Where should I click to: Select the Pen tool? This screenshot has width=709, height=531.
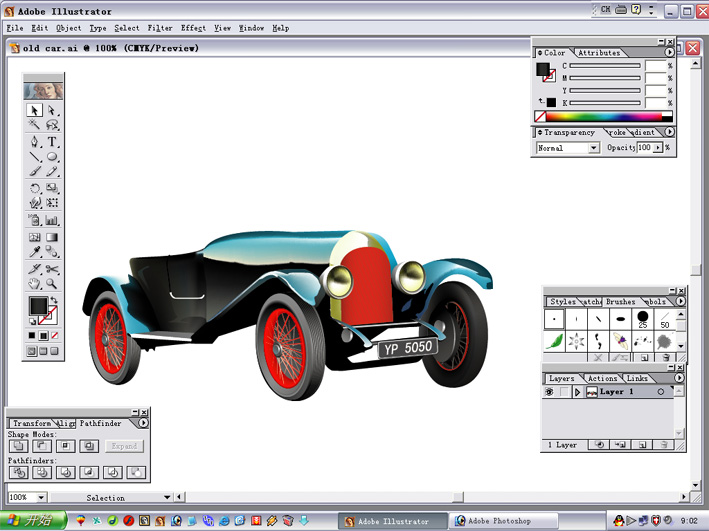(x=34, y=142)
